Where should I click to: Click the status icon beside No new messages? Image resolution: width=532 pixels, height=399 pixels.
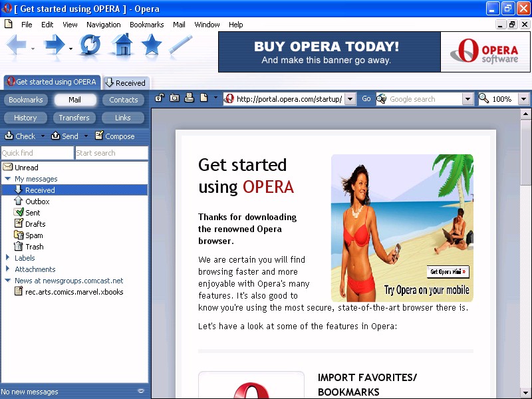(x=141, y=391)
